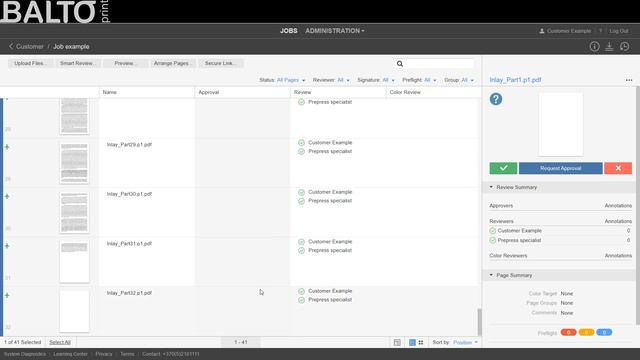Image resolution: width=640 pixels, height=360 pixels.
Task: Click Select All link
Action: point(60,342)
